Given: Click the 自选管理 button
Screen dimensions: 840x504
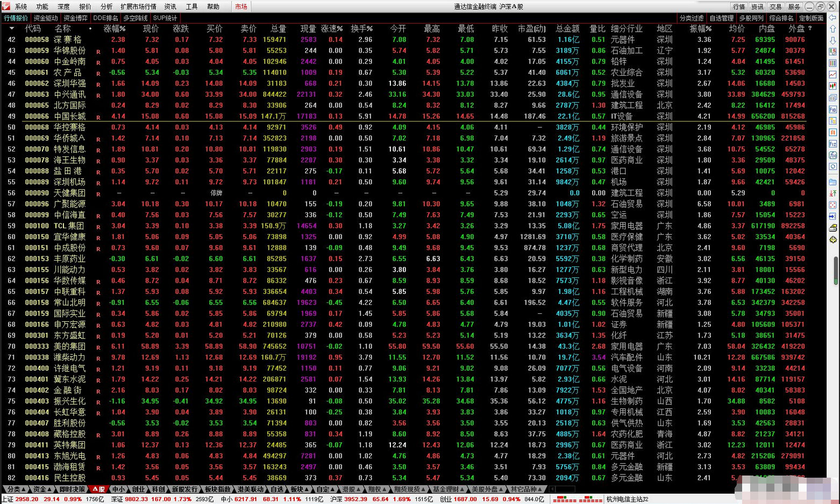Looking at the screenshot, I should coord(722,18).
